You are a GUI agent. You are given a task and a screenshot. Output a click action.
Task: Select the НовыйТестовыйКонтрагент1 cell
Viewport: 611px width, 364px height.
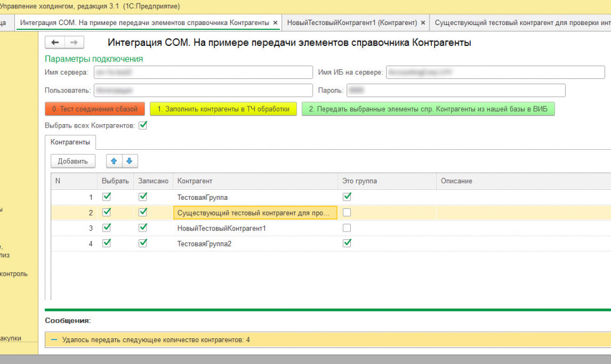pos(255,228)
